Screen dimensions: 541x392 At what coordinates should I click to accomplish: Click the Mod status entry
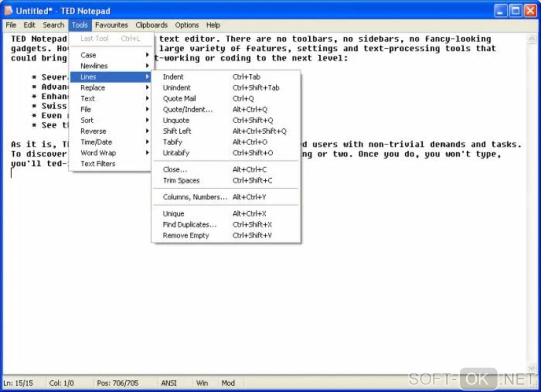(228, 383)
